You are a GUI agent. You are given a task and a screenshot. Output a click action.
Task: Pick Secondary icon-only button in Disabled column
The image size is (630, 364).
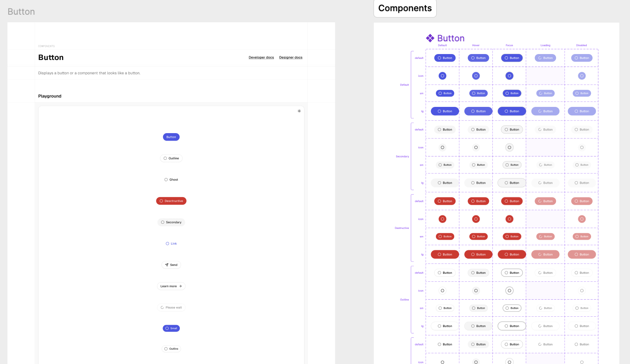pos(582,147)
